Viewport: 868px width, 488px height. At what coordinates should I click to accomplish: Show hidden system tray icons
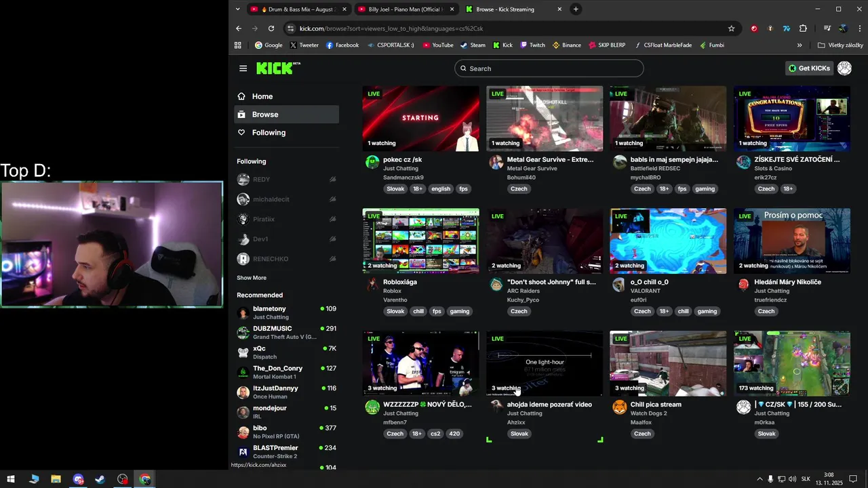pyautogui.click(x=759, y=479)
